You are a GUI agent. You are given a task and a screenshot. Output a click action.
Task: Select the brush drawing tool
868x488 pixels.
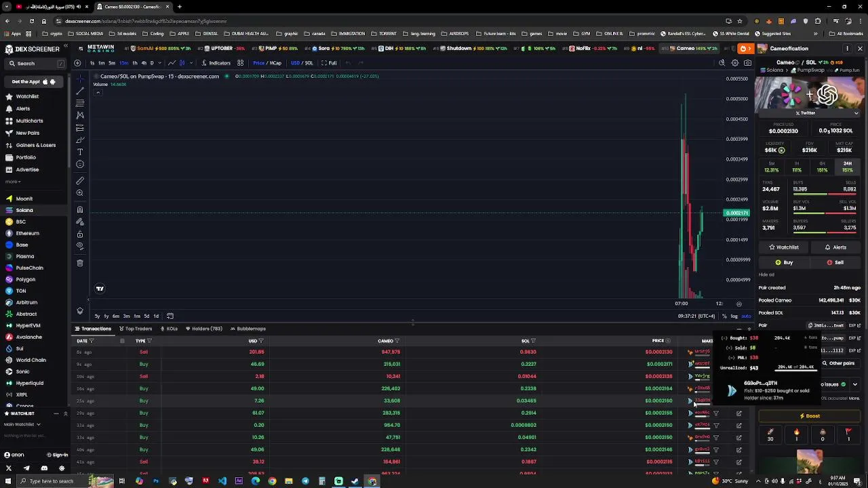(x=80, y=140)
